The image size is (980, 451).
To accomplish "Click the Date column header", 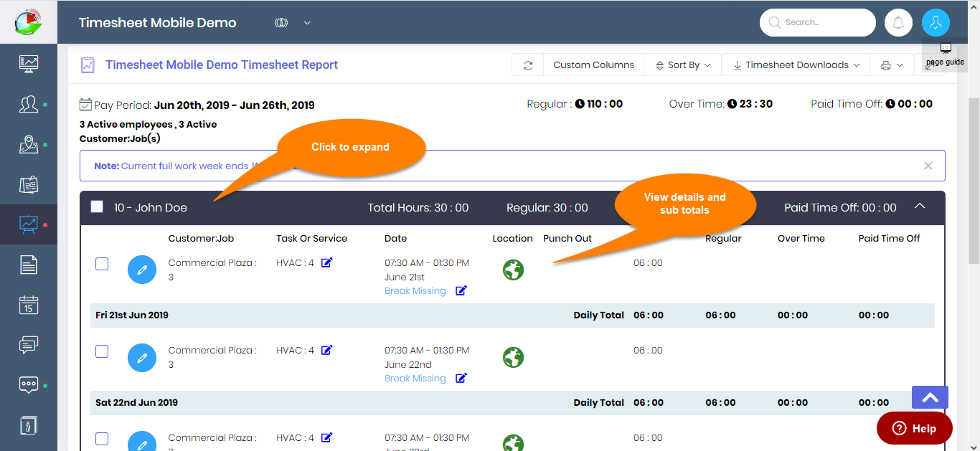I will tap(395, 238).
